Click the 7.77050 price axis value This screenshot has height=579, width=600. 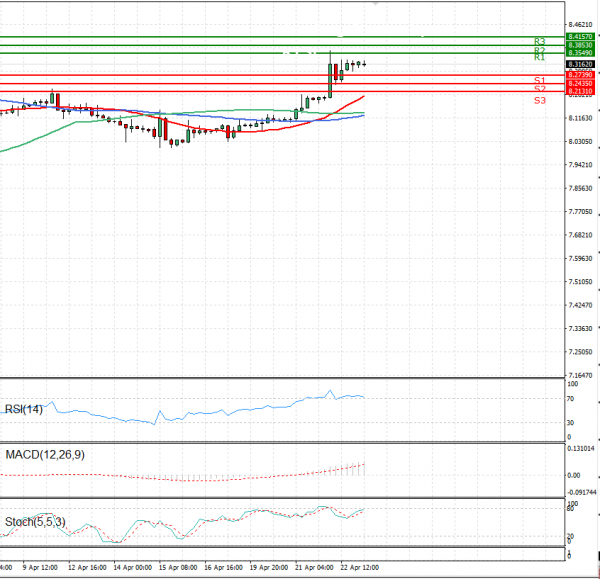point(580,212)
